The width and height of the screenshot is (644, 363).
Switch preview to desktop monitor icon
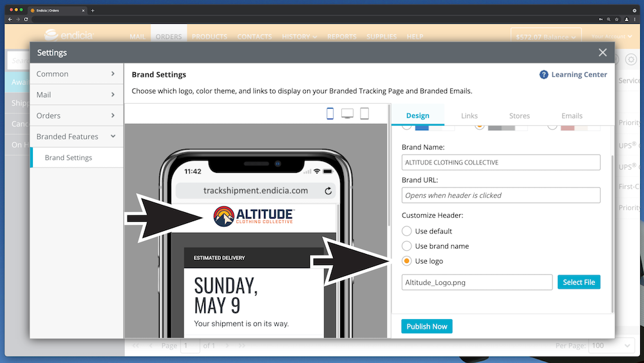pos(347,113)
